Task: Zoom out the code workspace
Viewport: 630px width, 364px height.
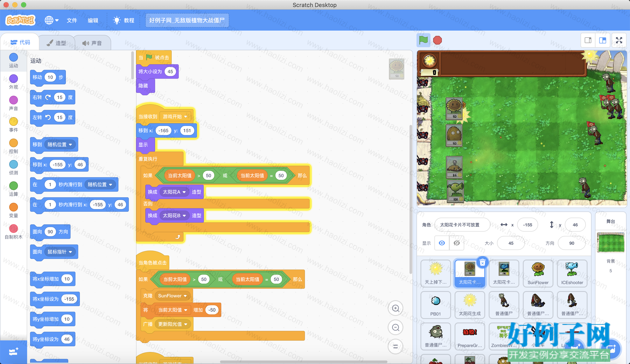Action: 395,327
